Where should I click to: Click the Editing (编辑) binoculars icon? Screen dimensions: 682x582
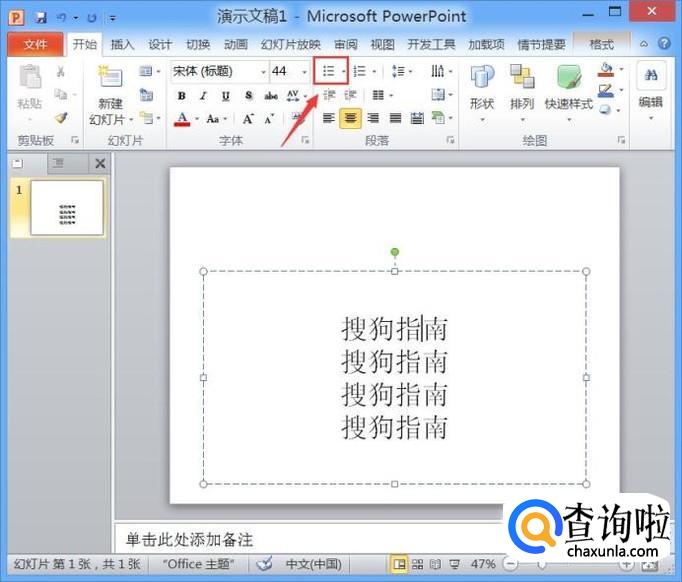coord(651,75)
